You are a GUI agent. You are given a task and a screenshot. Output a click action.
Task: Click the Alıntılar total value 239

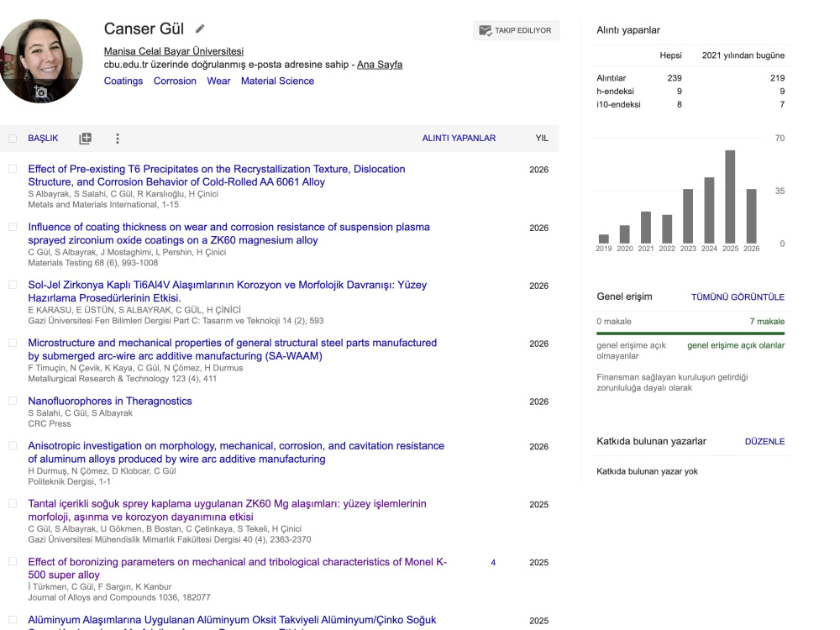675,77
